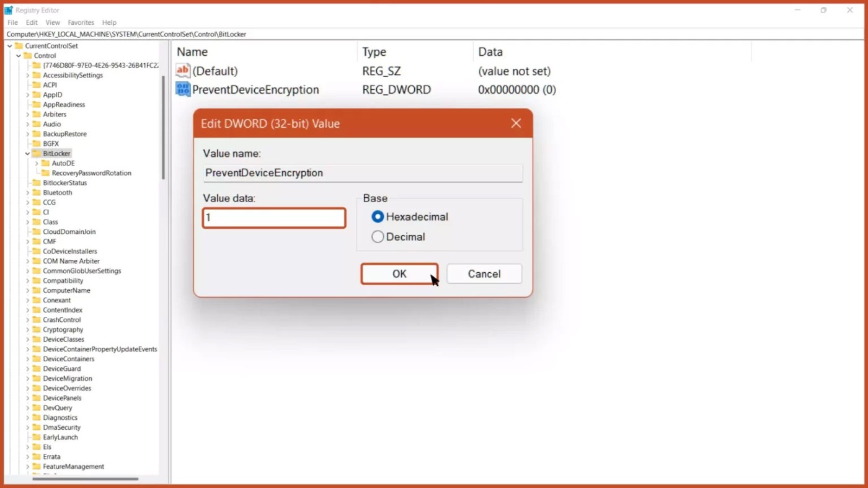
Task: Click the Cryptography folder icon
Action: click(x=36, y=330)
